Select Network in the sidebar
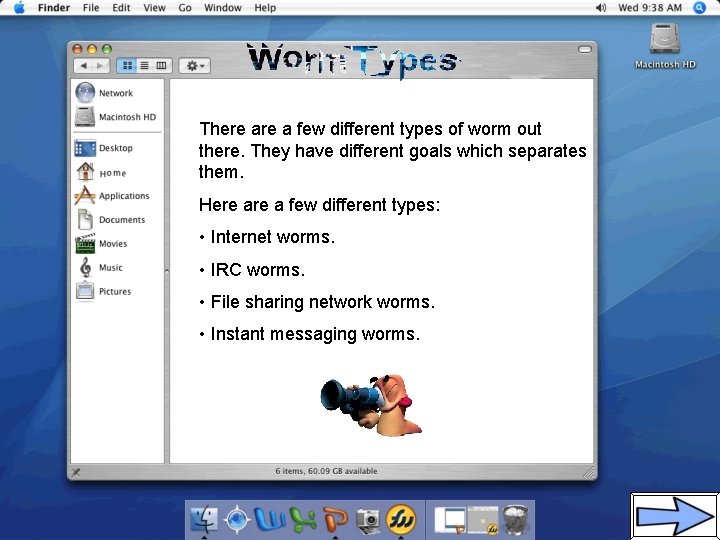Viewport: 720px width, 540px height. pos(104,93)
